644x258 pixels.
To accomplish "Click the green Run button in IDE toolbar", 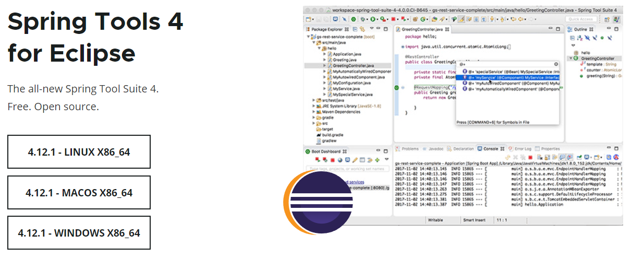I will point(374,19).
